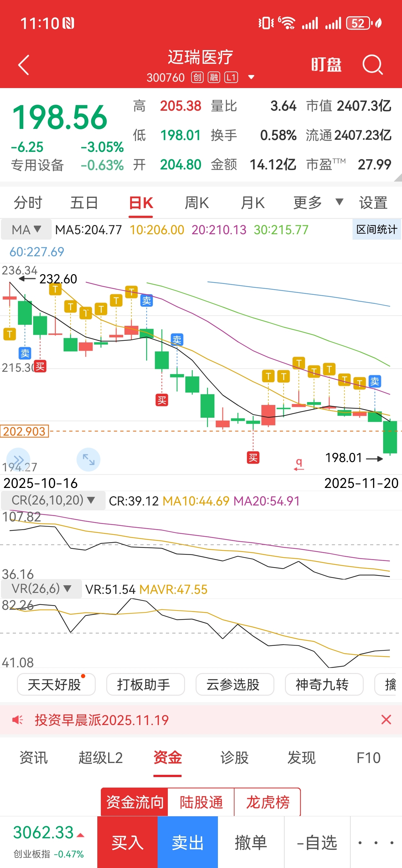402x868 pixels.
Task: Open 天天好股 tool
Action: pyautogui.click(x=56, y=684)
